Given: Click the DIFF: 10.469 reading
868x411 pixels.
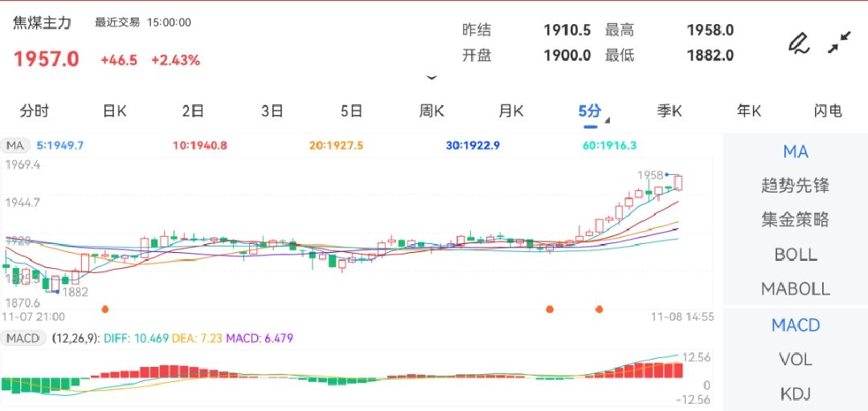Looking at the screenshot, I should (x=136, y=338).
